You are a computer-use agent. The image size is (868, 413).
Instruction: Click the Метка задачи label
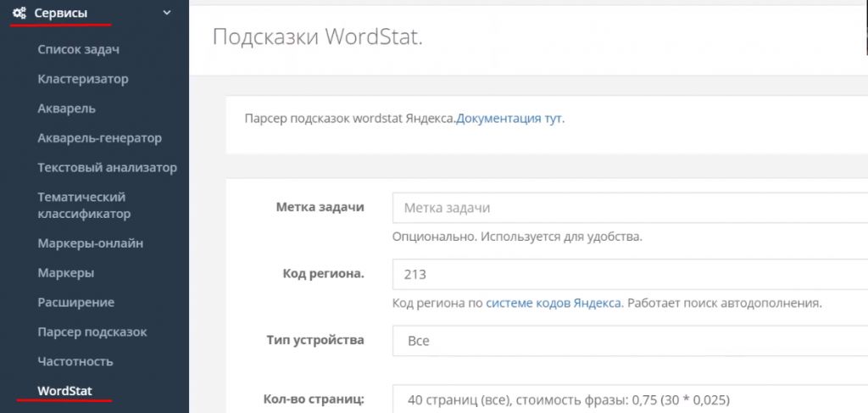point(320,208)
